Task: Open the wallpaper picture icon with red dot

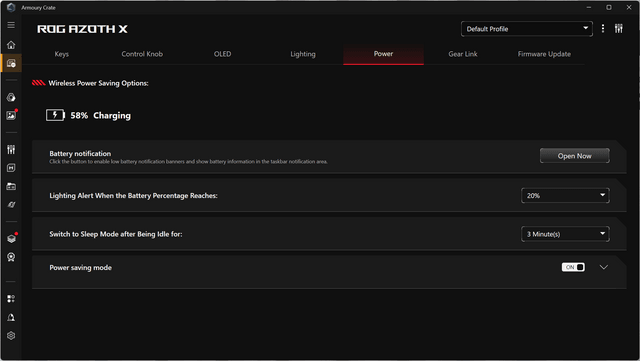Action: (x=11, y=116)
